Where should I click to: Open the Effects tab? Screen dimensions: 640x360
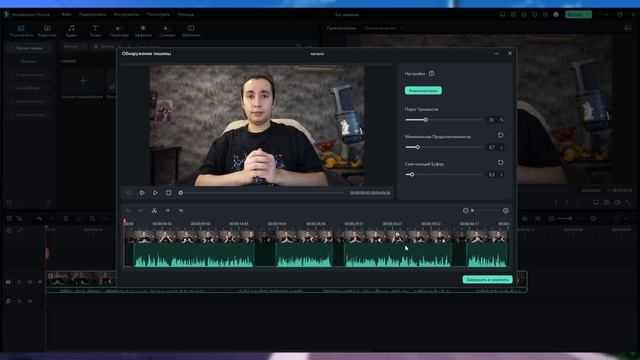pos(143,31)
